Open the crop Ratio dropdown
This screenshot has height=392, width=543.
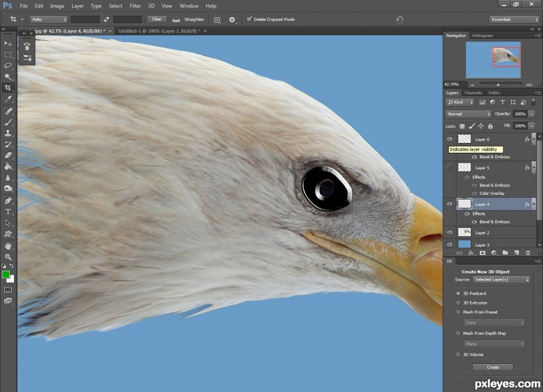click(49, 19)
